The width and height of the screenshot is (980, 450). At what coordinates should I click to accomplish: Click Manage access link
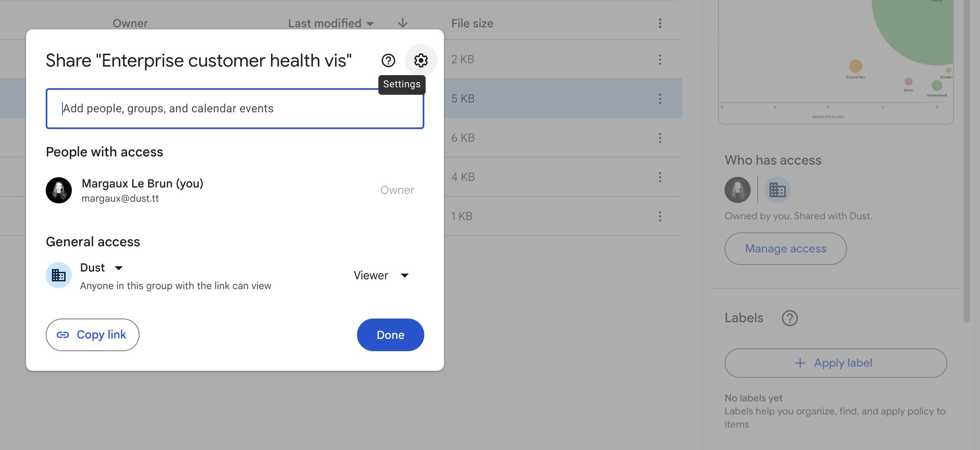(x=786, y=248)
